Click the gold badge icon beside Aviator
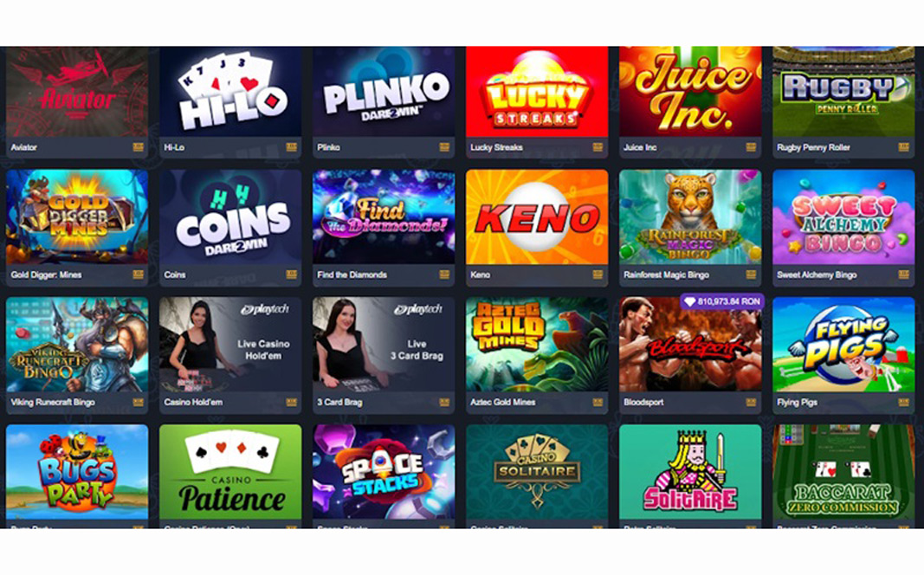Viewport: 924px width, 575px height. pyautogui.click(x=138, y=147)
